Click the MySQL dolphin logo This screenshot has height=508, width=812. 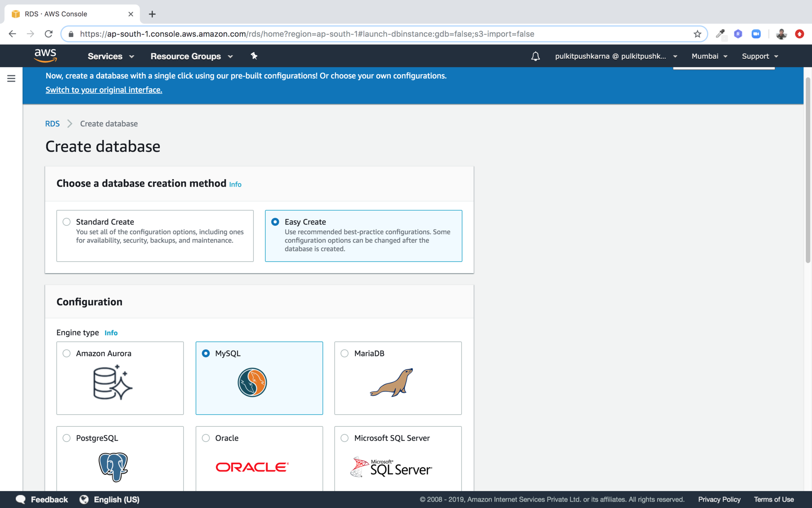252,382
